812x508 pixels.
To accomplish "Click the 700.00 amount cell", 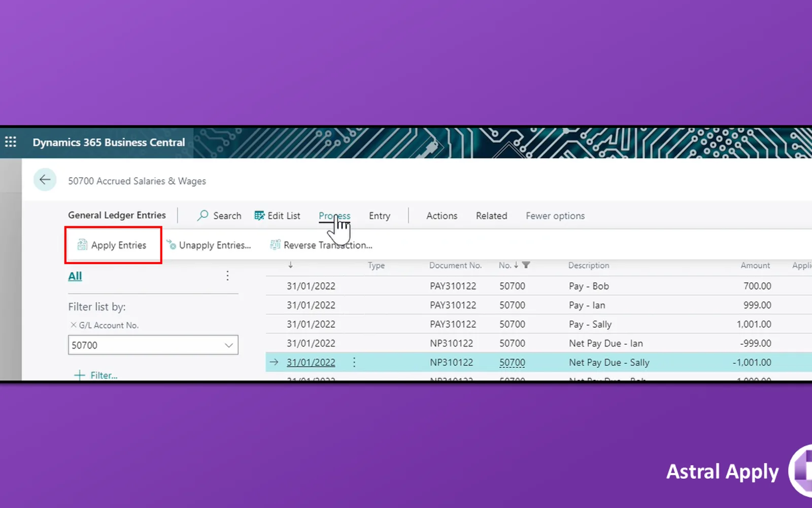I will tap(757, 286).
